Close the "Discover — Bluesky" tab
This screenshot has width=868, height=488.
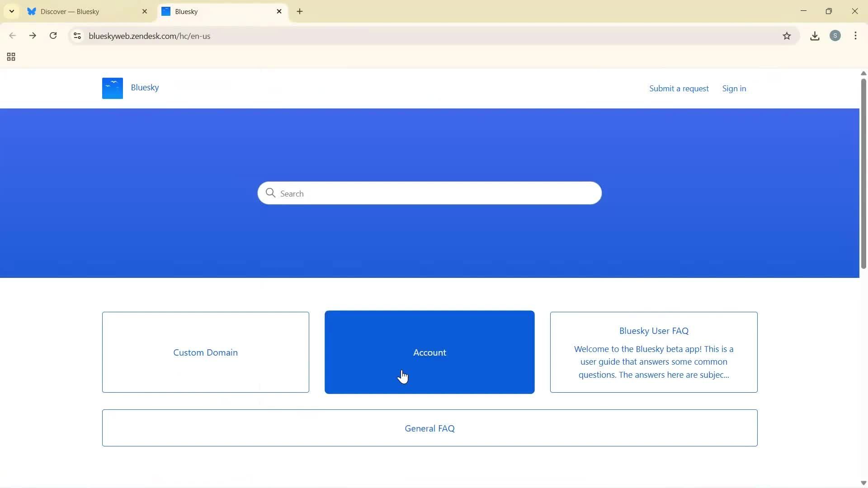tap(145, 11)
